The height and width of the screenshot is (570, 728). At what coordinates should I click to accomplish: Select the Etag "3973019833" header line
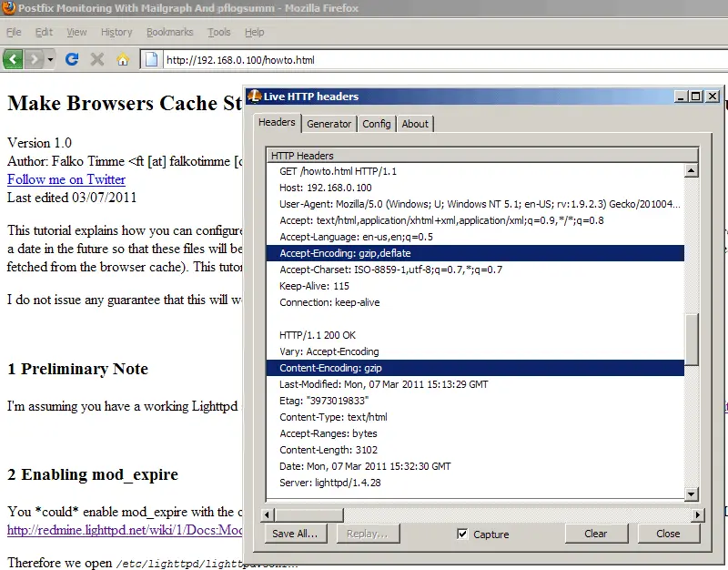pos(475,401)
